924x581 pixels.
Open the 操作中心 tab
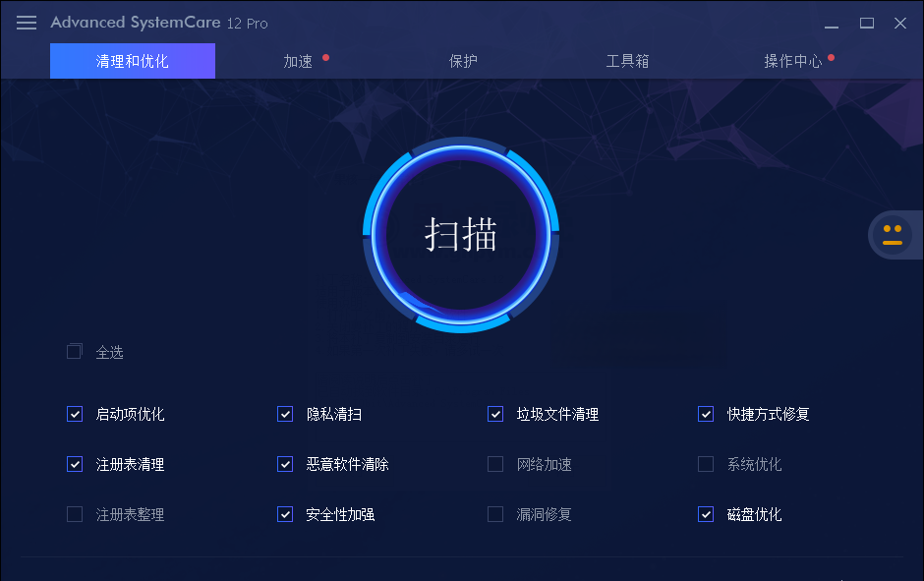pyautogui.click(x=792, y=61)
